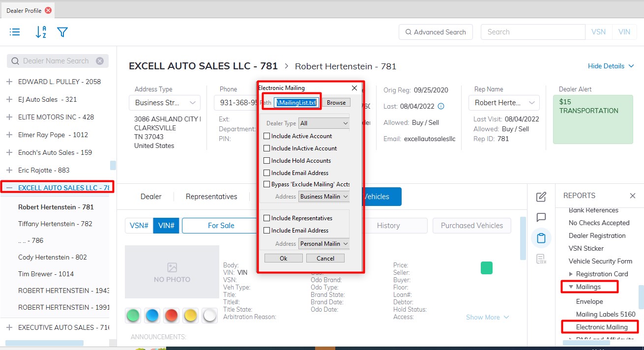Screen dimensions: 644x350
Task: Enable Include Active Account checkbox
Action: (x=267, y=136)
